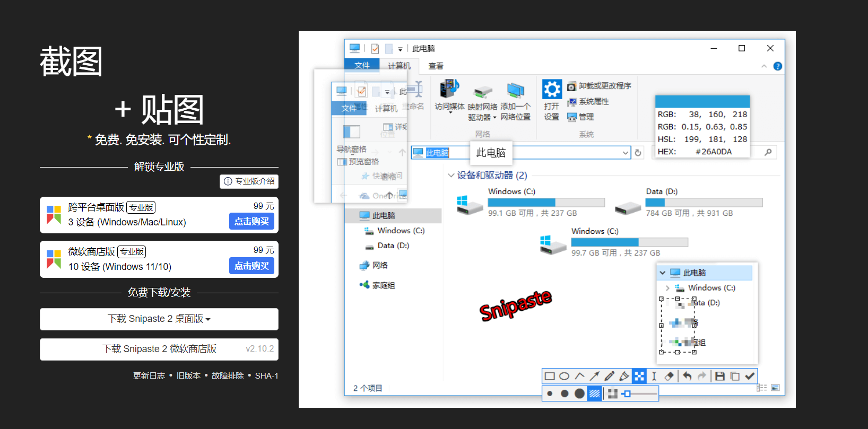The height and width of the screenshot is (429, 868).
Task: Select the largest brush size dot
Action: tap(579, 393)
